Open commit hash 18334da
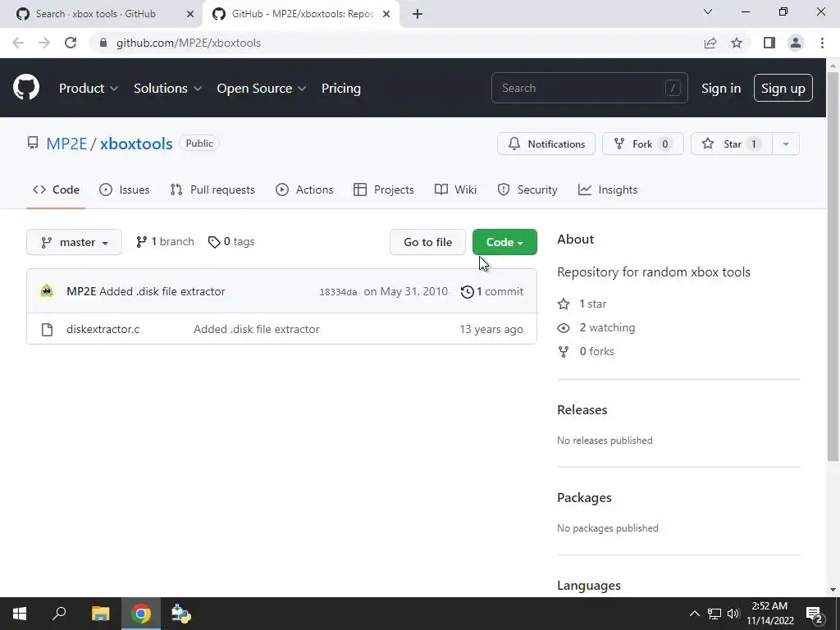The image size is (840, 630). [x=338, y=293]
